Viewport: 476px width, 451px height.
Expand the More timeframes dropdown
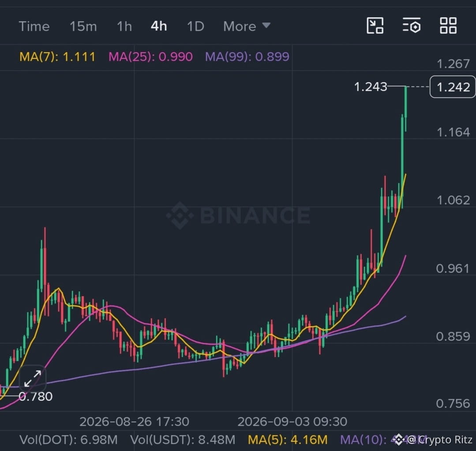coord(247,26)
